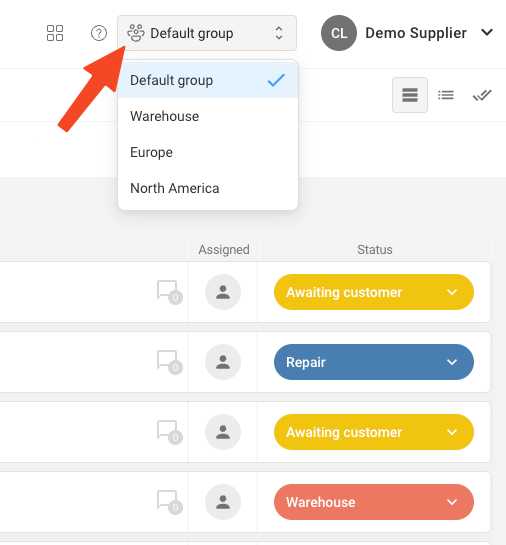The image size is (506, 545).
Task: Open the apps grid icon
Action: point(55,33)
